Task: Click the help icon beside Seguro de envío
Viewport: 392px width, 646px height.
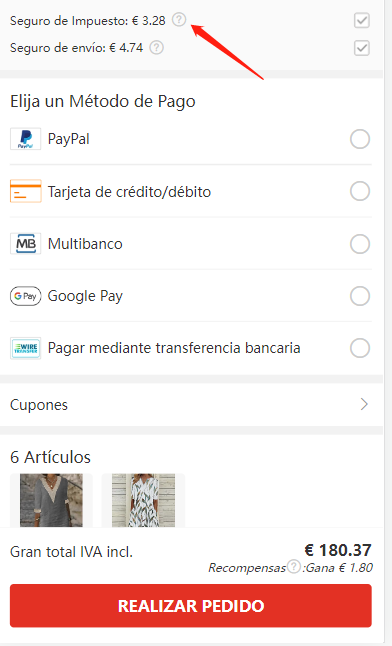Action: coord(156,47)
